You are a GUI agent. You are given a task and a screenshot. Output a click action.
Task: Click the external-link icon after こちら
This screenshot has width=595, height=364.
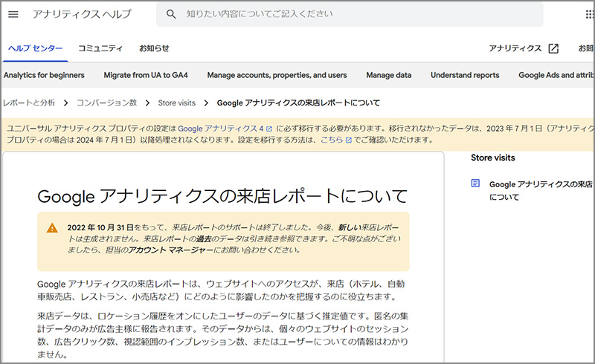349,140
